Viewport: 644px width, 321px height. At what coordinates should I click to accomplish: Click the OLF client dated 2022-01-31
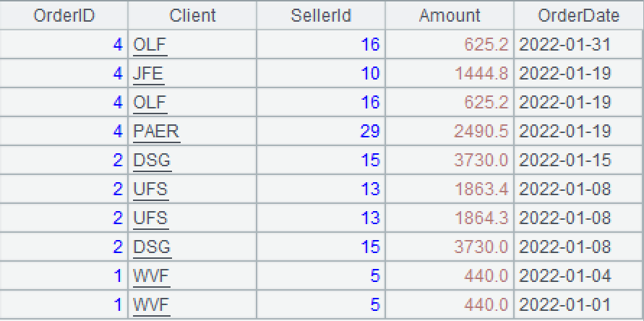click(150, 44)
